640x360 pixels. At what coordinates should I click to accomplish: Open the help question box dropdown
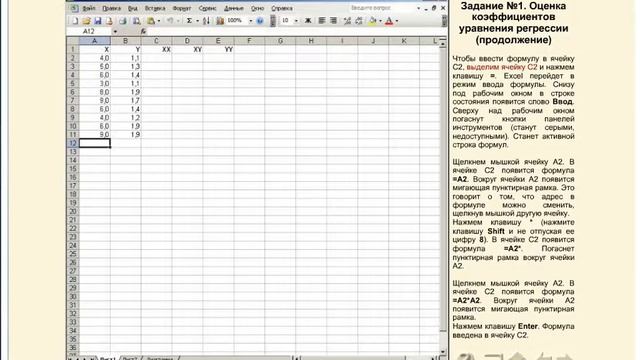(x=418, y=8)
